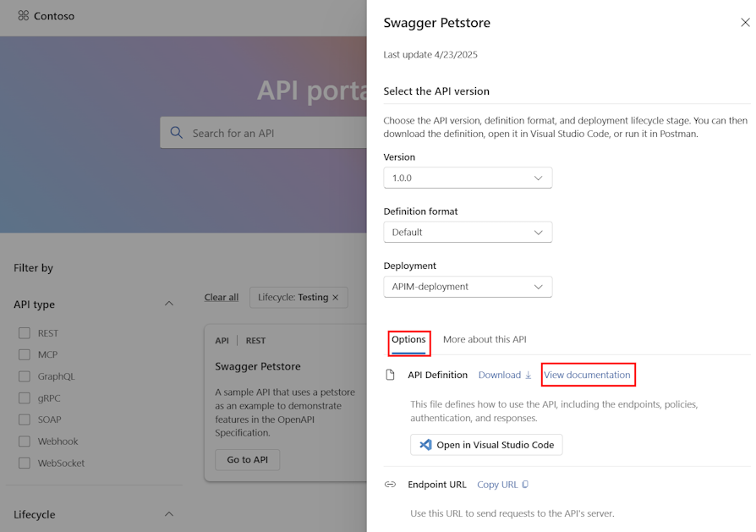756x532 pixels.
Task: Select the Webhook API type checkbox
Action: [24, 441]
